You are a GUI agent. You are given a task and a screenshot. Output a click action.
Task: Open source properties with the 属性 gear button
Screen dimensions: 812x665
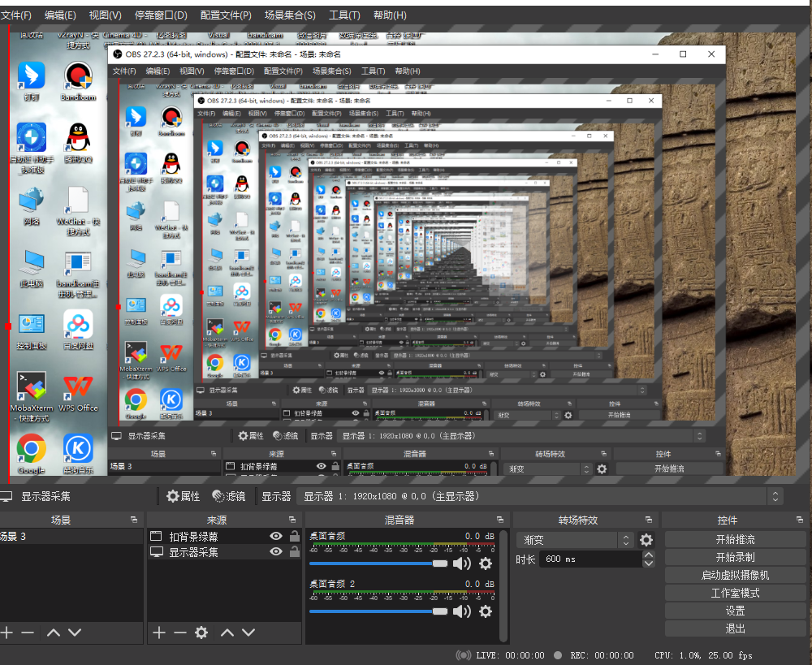coord(183,496)
